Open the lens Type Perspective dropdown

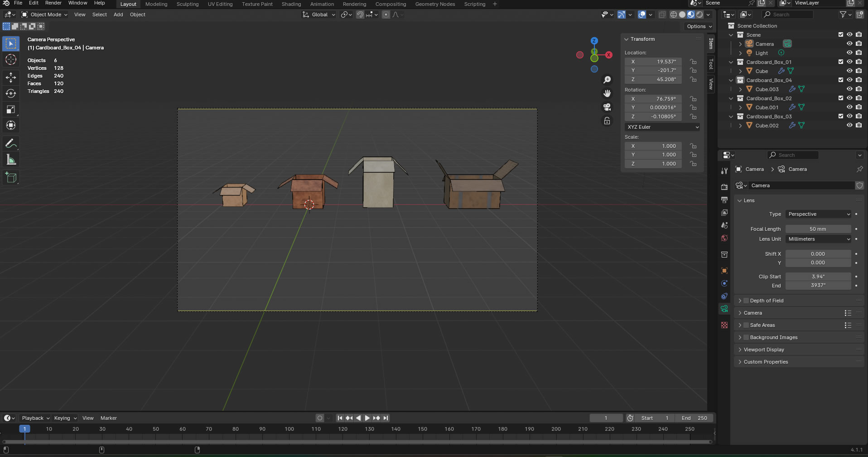click(819, 214)
